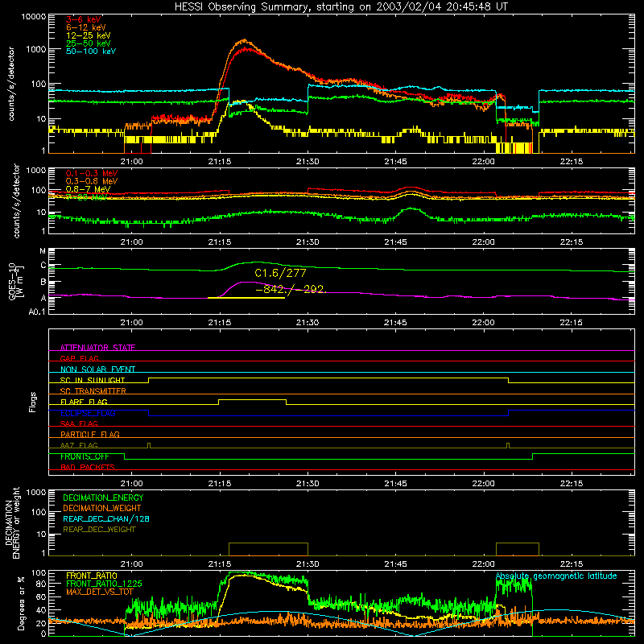Click the 'GOES-10 [W m-2]' axis label
644x644 pixels.
(16, 282)
